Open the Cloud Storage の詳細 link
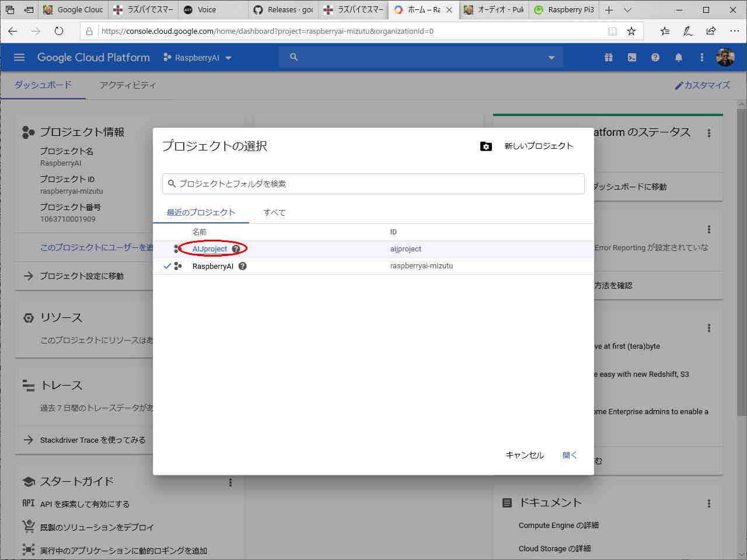Screen dimensions: 747x560 (554, 549)
